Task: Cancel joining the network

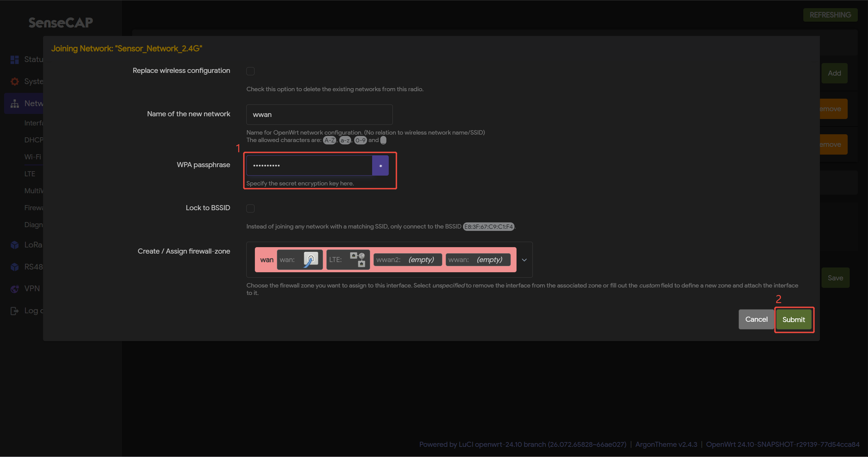Action: (756, 319)
